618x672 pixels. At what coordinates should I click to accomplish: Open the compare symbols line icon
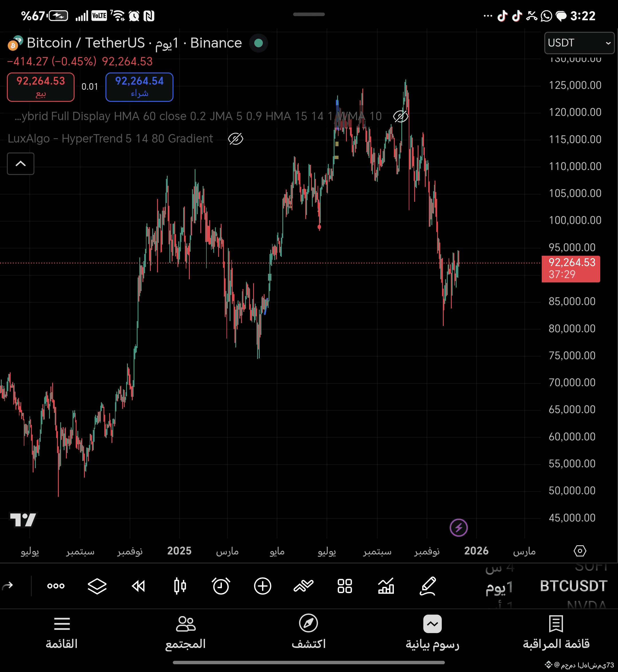point(303,586)
